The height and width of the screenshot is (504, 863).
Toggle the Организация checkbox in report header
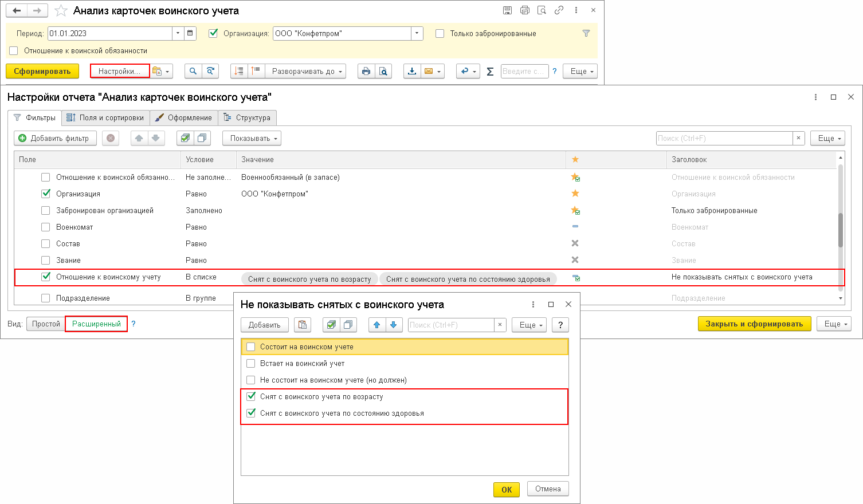pyautogui.click(x=213, y=33)
